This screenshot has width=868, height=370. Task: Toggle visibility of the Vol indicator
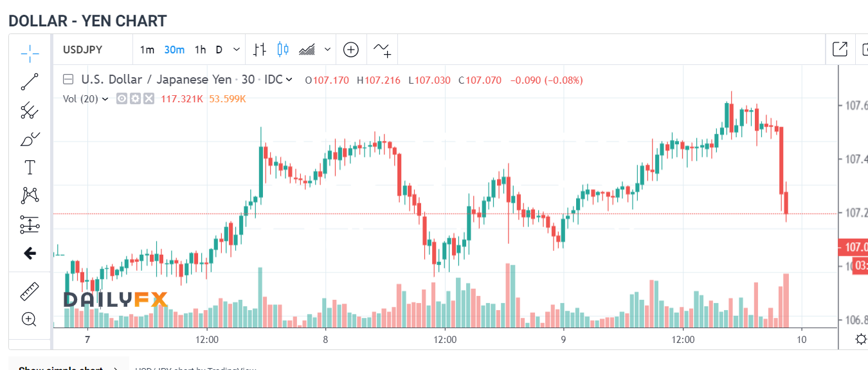pyautogui.click(x=122, y=98)
